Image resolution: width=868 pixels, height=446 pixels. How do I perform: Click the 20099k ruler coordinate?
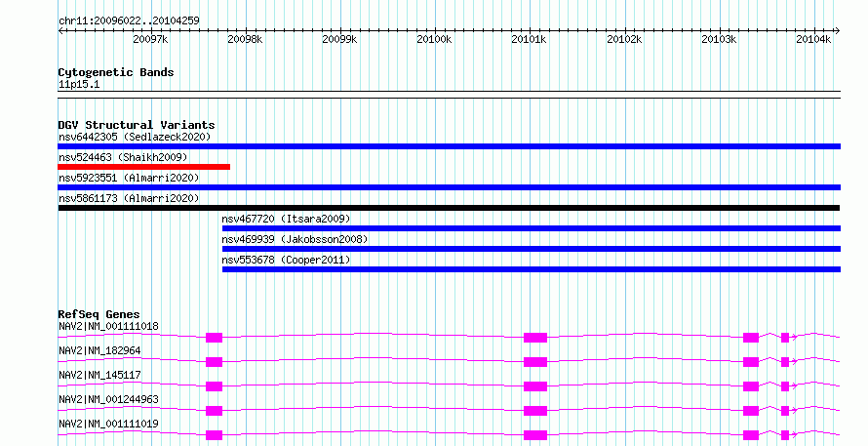click(x=340, y=39)
